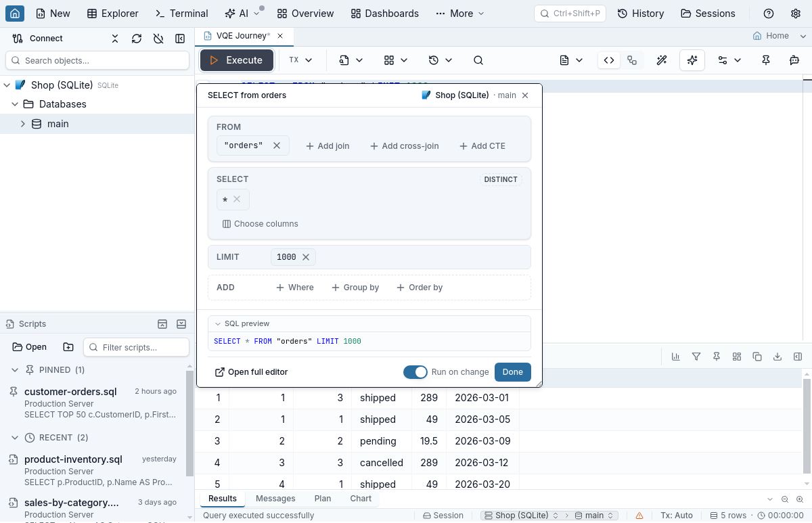Screen dimensions: 812x523
Task: Toggle the Run on change switch
Action: (x=415, y=372)
